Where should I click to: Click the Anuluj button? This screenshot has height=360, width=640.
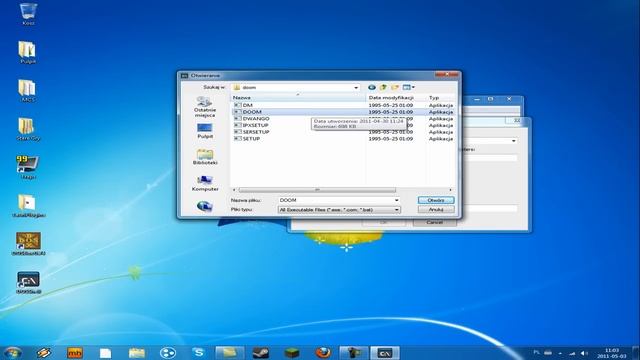[436, 209]
